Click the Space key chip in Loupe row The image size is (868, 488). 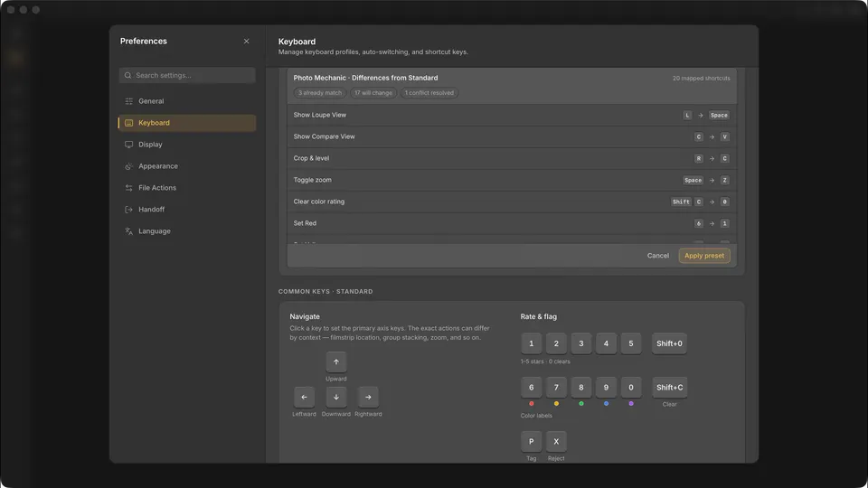click(x=719, y=115)
